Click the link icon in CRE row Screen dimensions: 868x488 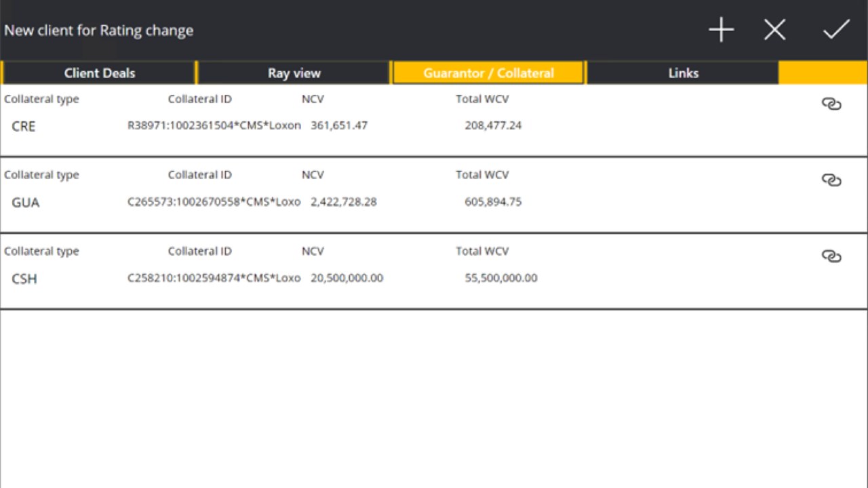tap(831, 104)
